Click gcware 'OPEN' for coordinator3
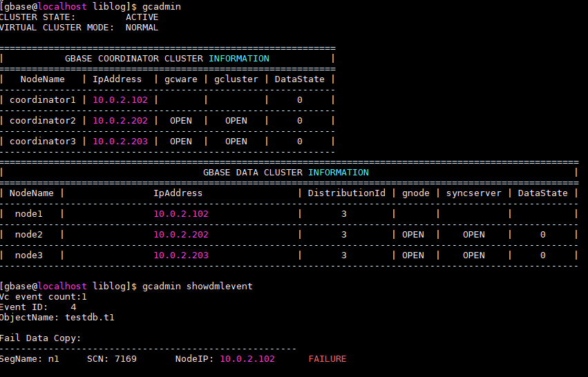Viewport: 588px width, 377px height. click(181, 142)
